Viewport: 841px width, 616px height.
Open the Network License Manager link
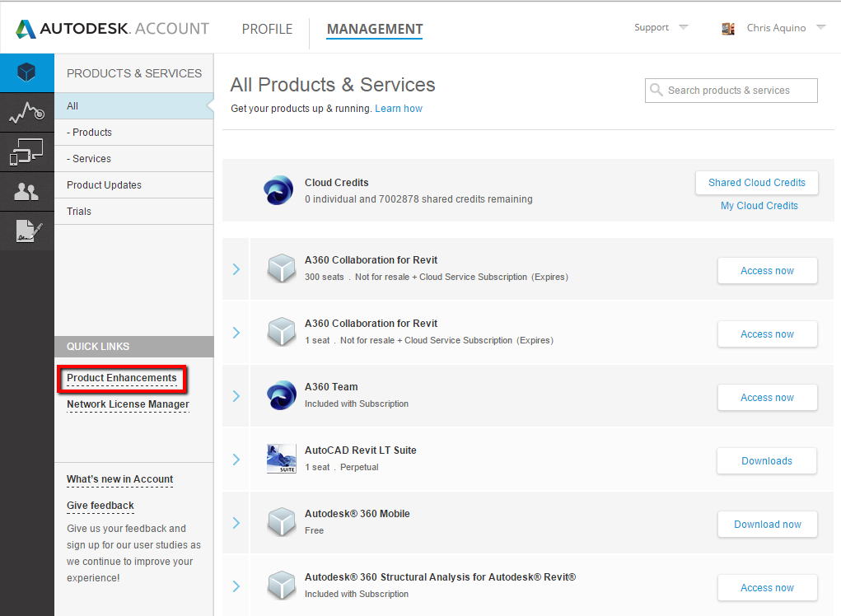pos(128,405)
